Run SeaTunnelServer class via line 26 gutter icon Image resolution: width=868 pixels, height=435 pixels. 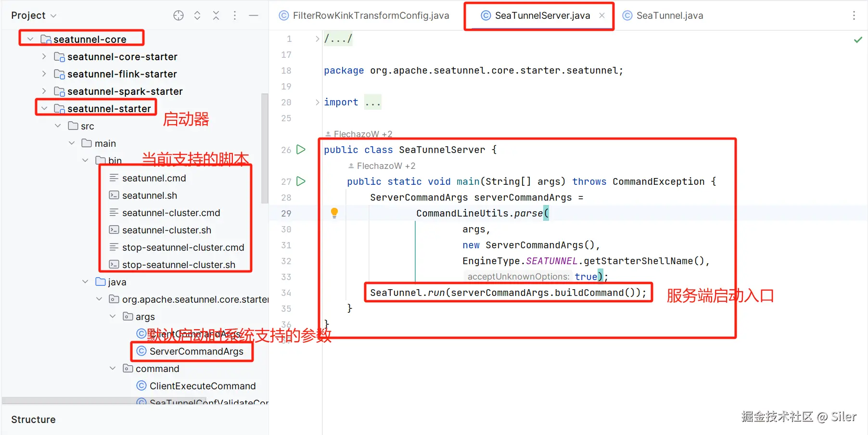click(x=301, y=150)
